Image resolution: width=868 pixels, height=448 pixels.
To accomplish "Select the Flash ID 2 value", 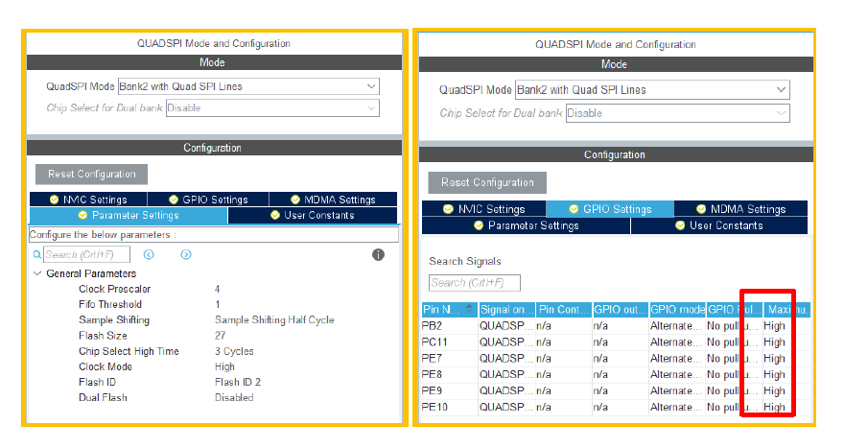I will [238, 382].
